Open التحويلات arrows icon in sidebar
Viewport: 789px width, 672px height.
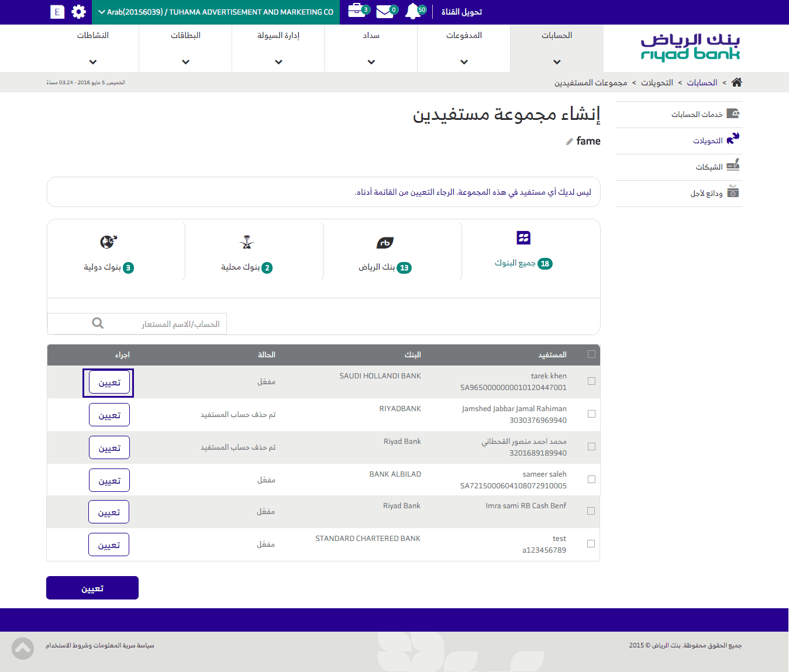point(733,139)
